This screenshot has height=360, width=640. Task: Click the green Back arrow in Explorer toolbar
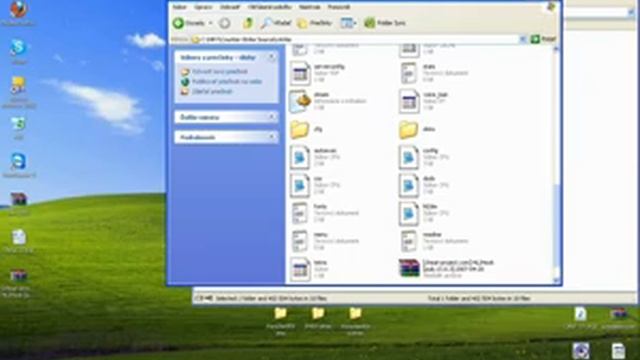click(x=178, y=23)
